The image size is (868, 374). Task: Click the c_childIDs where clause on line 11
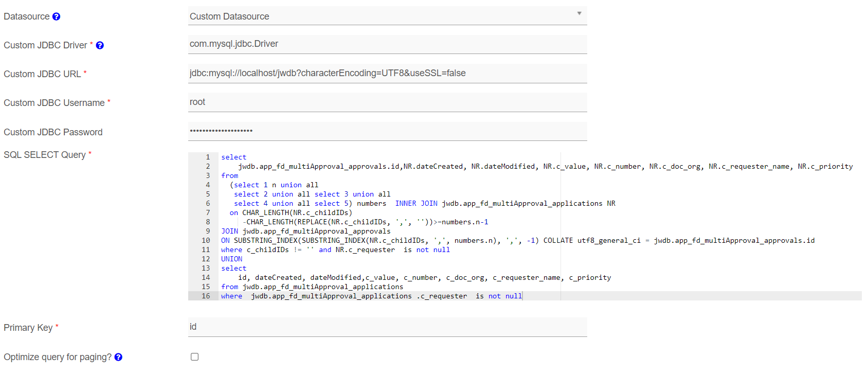pos(267,250)
